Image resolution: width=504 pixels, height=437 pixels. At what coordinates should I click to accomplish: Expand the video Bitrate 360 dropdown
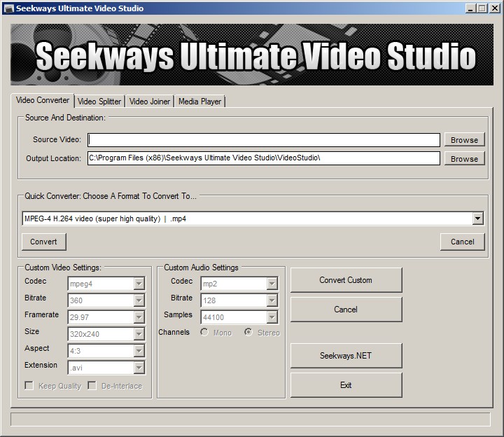tap(139, 300)
